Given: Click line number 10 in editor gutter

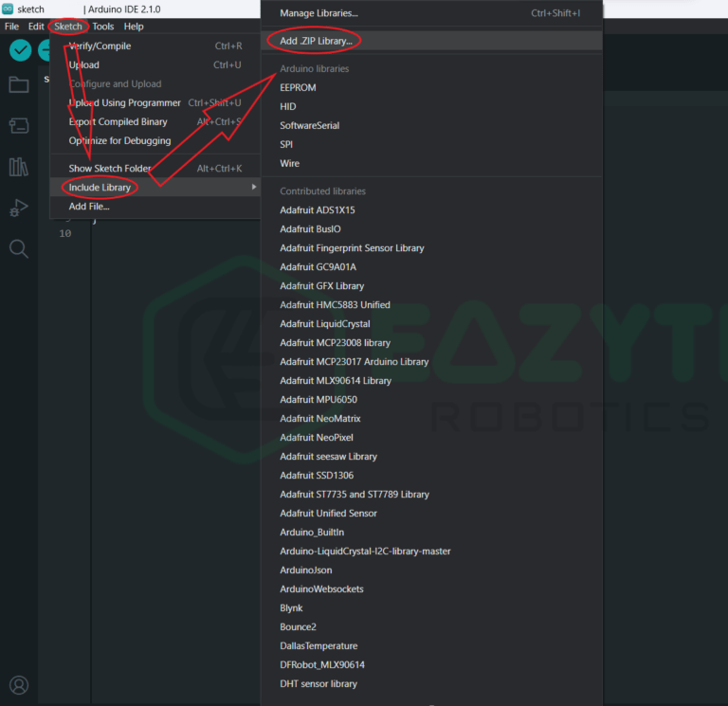Looking at the screenshot, I should click(x=65, y=233).
